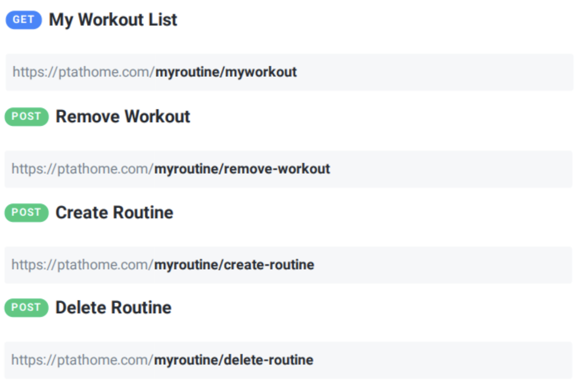Viewport: 580px width, 392px height.
Task: Click the bold myroutine/myworkout path text
Action: [226, 72]
